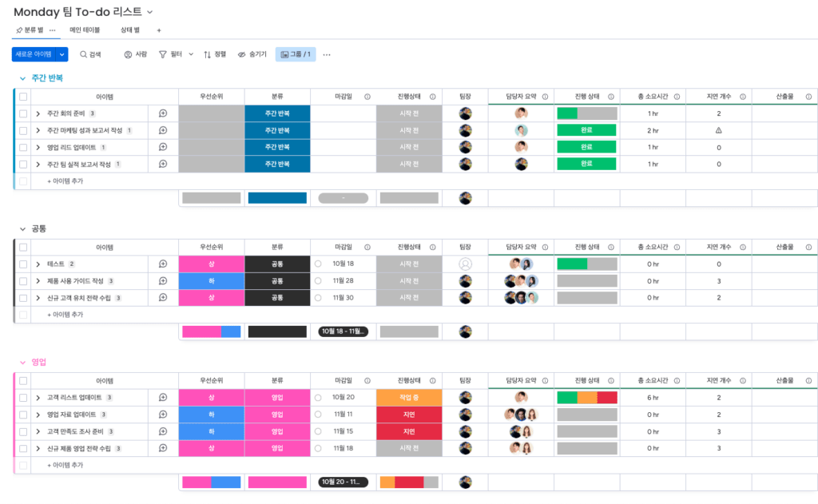
Task: Click the 그룹 / 1 group-by button
Action: [296, 54]
